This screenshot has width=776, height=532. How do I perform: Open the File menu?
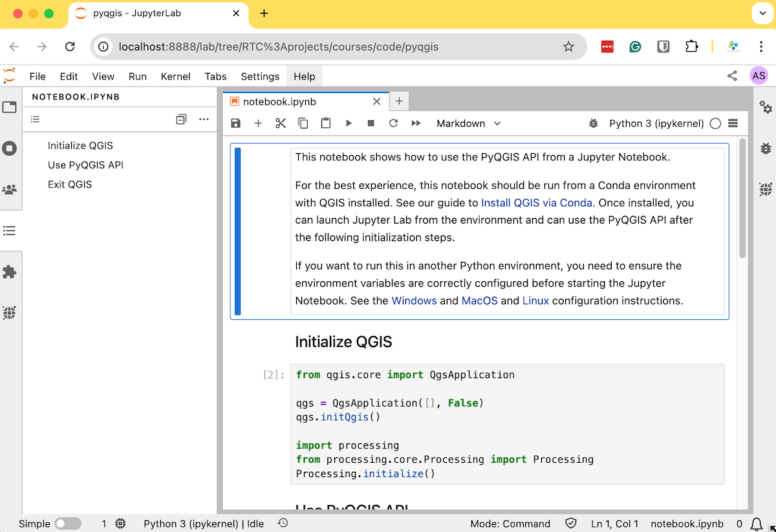point(38,76)
